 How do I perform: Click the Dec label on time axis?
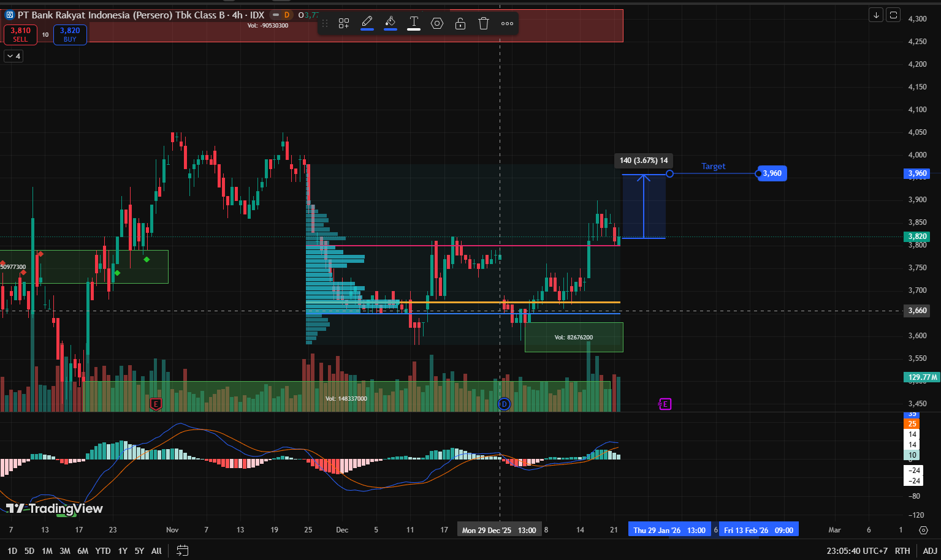(342, 530)
